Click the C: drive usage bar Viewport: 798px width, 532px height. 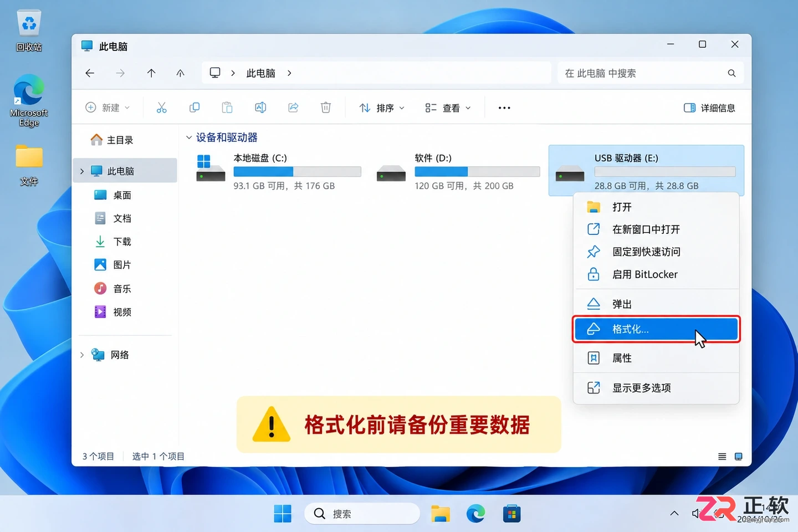(x=298, y=172)
